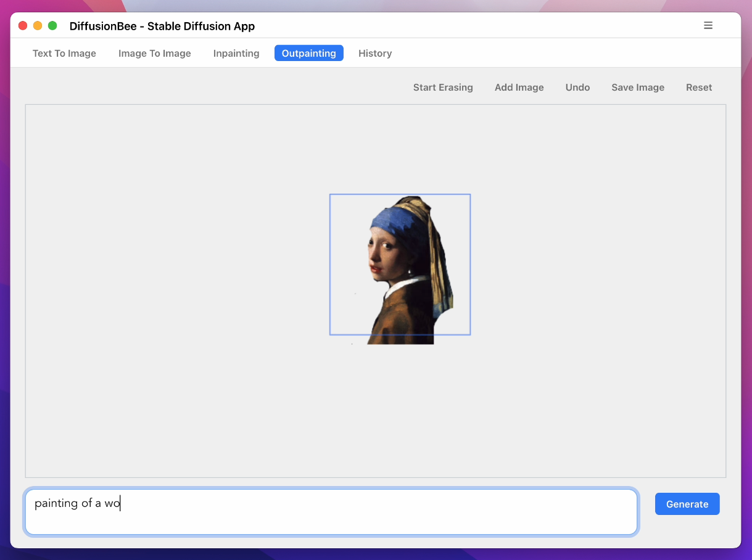Select the Outpainting tab
Screen dimensions: 752x560
click(308, 54)
